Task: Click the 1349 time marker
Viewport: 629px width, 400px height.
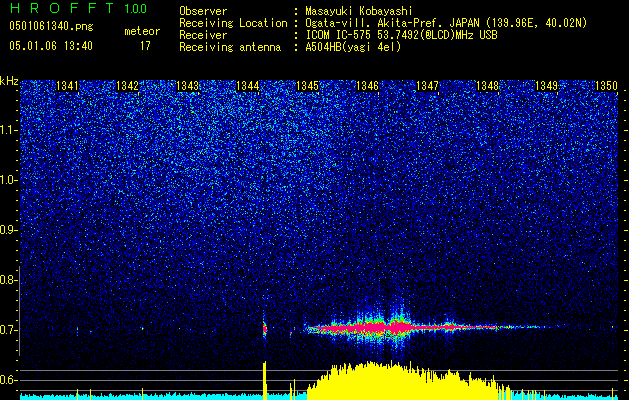Action: click(x=547, y=86)
